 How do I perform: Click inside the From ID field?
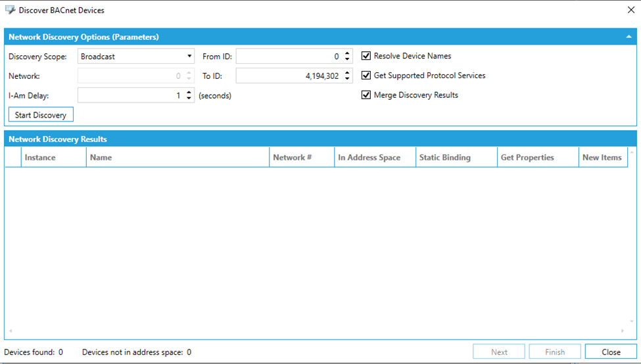[288, 57]
